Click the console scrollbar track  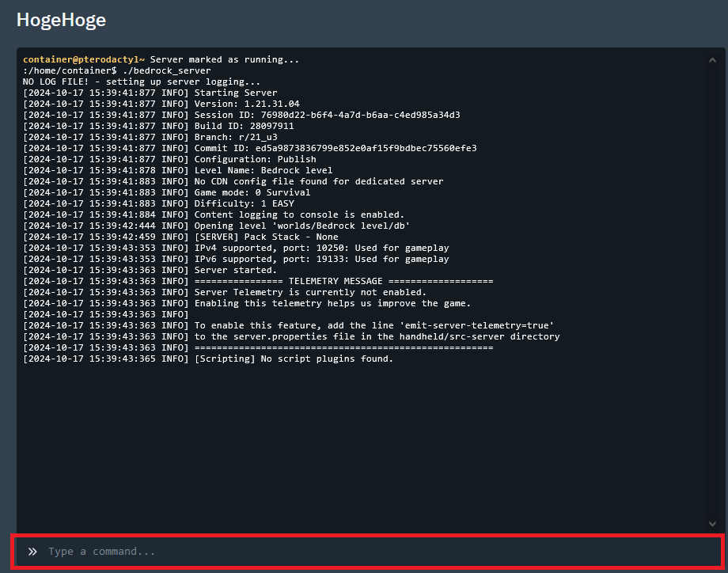(712, 293)
